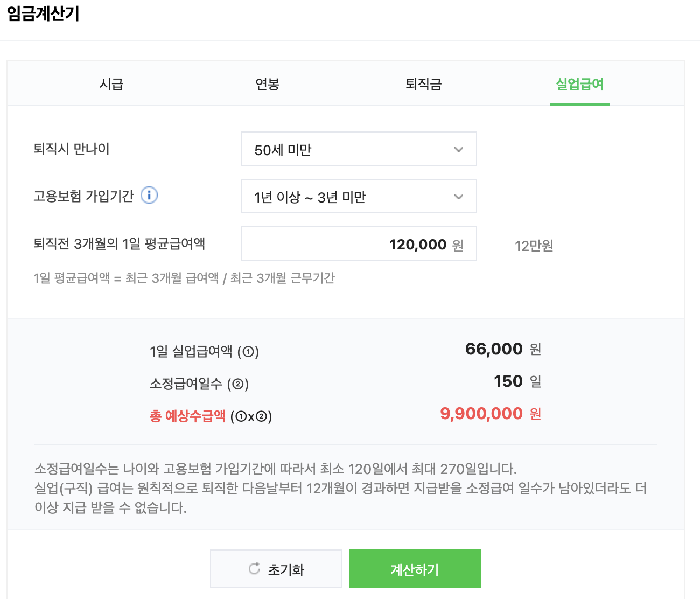
Task: Click the 1일 실업급여액 result amount
Action: [493, 349]
